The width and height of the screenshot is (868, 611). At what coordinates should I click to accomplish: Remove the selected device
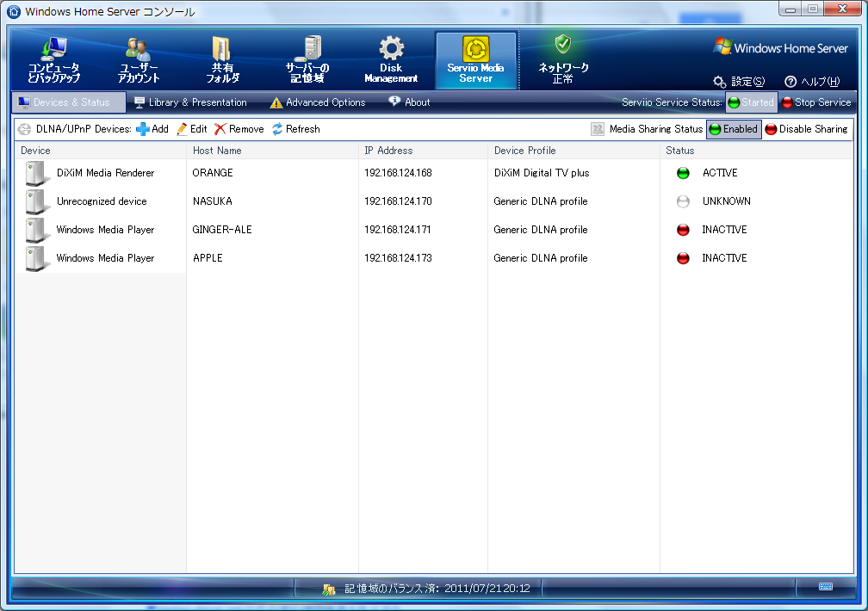239,129
